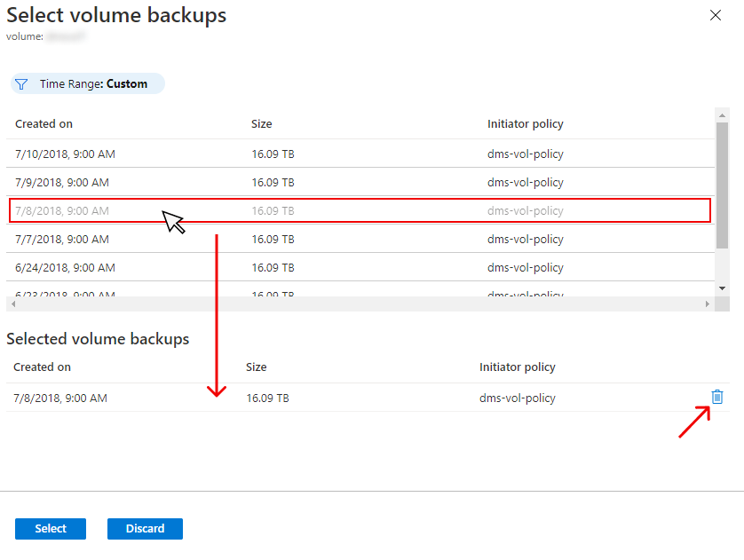The width and height of the screenshot is (744, 560).
Task: Select the 6/24/2018, 9:00 AM backup row
Action: (x=65, y=268)
